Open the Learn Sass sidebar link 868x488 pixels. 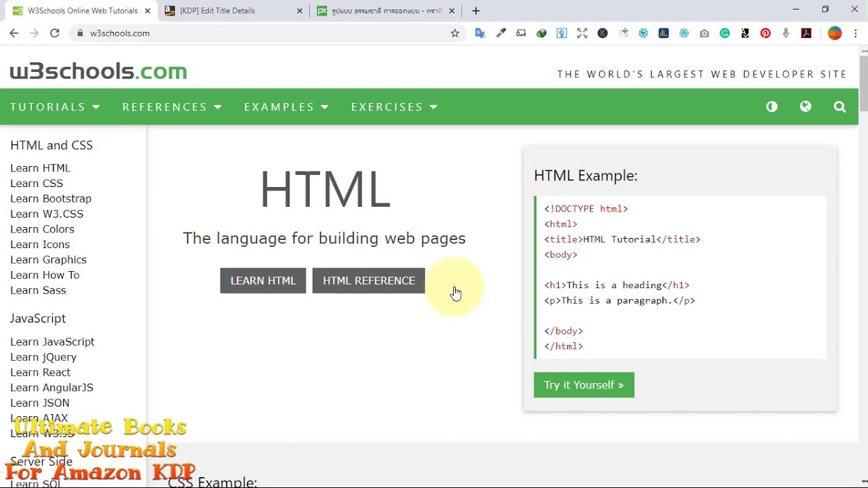click(x=38, y=290)
